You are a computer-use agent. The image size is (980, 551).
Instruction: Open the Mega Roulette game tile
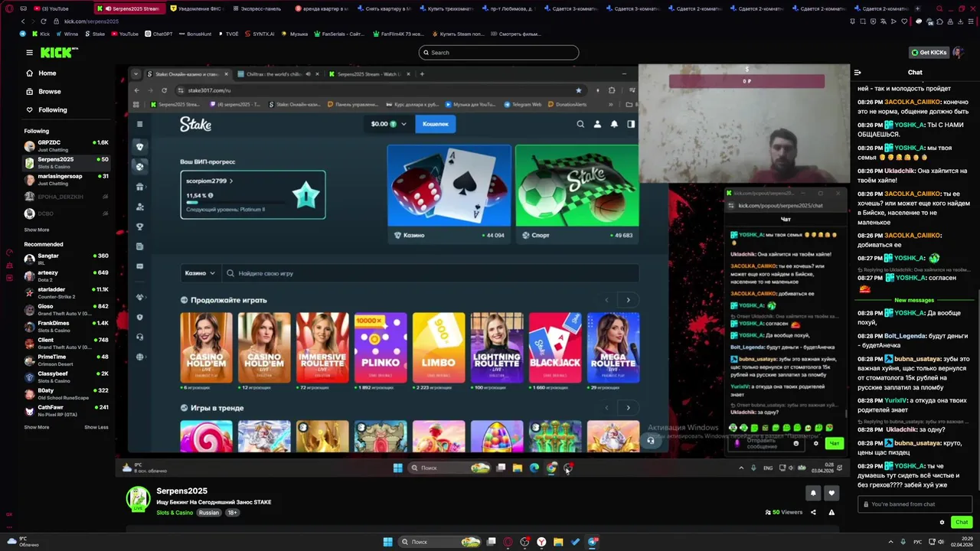(x=613, y=347)
